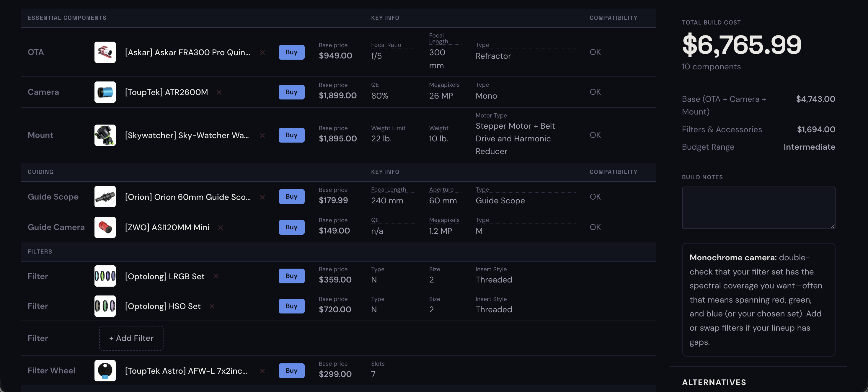
Task: Open the Focal Ratio info for the OTA
Action: [386, 45]
